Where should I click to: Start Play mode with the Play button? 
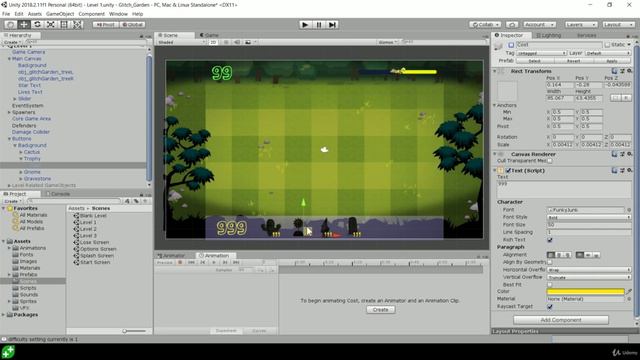tap(305, 24)
